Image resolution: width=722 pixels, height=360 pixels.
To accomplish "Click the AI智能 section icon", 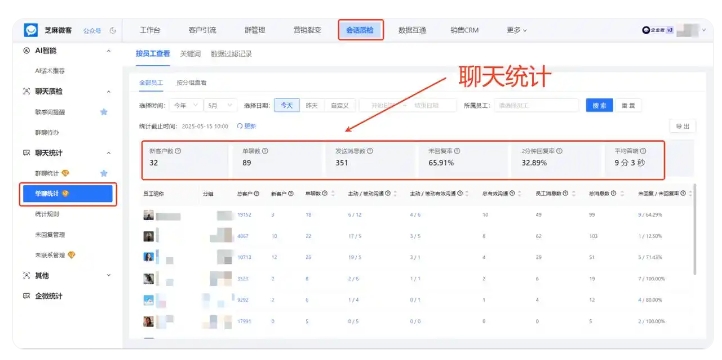I will tap(27, 51).
